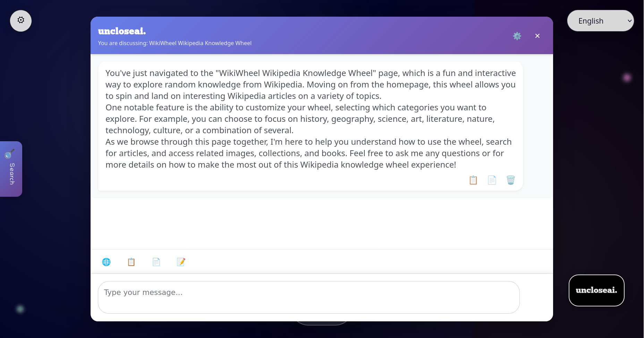Delete the message using the trash icon

(510, 180)
